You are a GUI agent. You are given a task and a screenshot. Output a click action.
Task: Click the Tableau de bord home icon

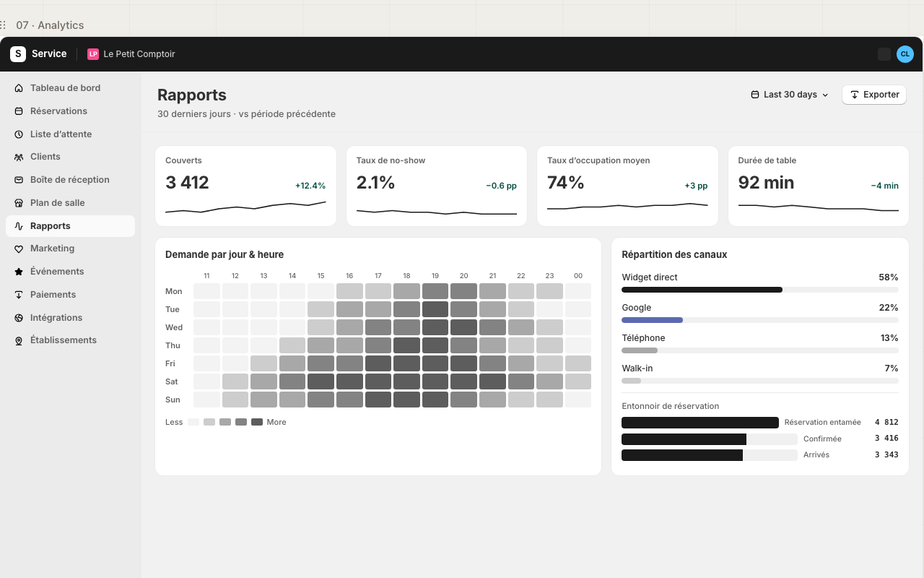point(19,88)
